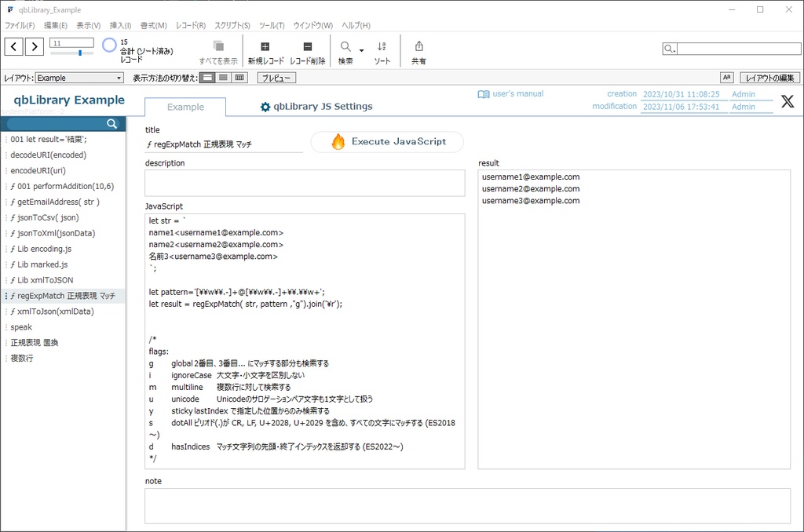Select "speak" record in list
The width and height of the screenshot is (804, 532).
tap(63, 327)
